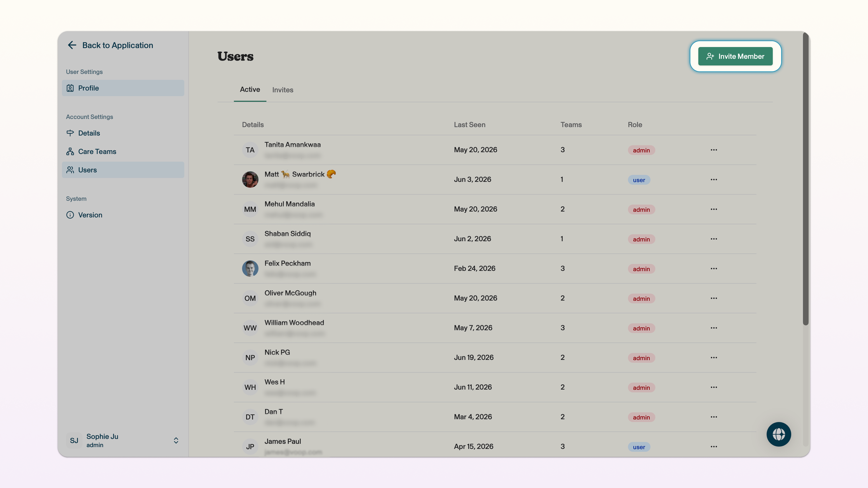Click the Invite Member button
The width and height of the screenshot is (868, 488).
(735, 56)
